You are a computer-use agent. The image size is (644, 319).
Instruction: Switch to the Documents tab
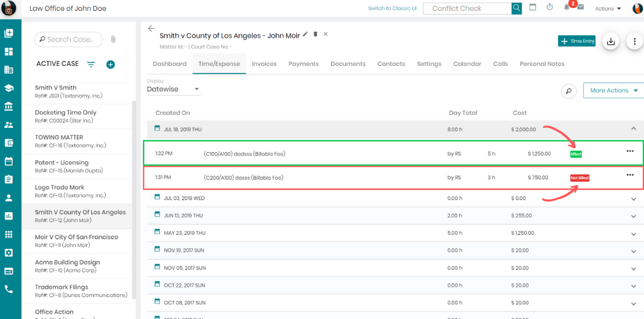click(x=348, y=64)
